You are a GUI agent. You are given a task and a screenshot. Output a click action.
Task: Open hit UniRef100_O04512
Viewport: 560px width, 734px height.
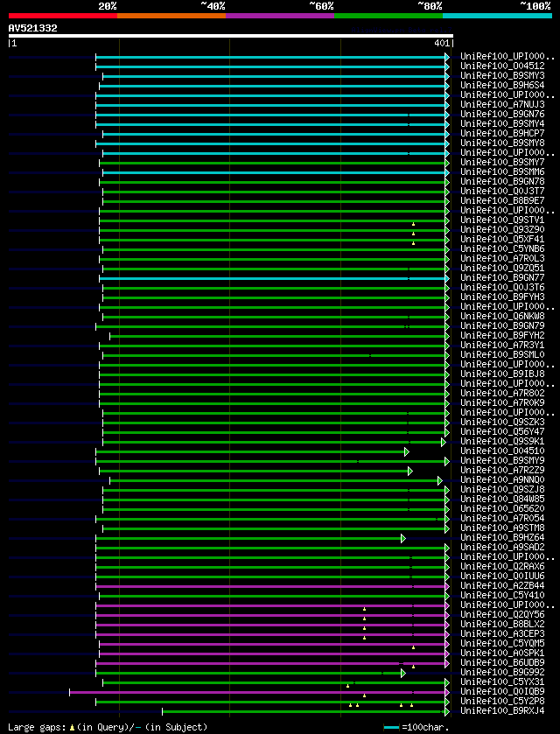pyautogui.click(x=502, y=66)
